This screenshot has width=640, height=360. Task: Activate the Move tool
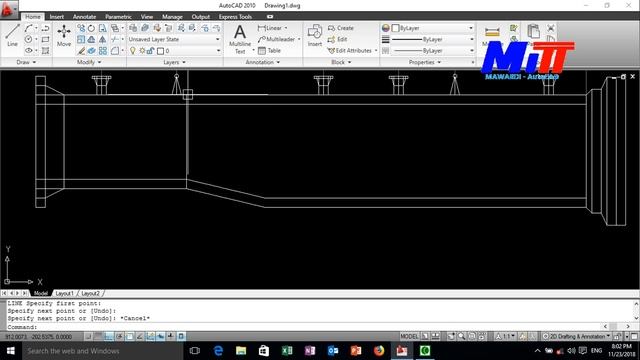tap(64, 35)
